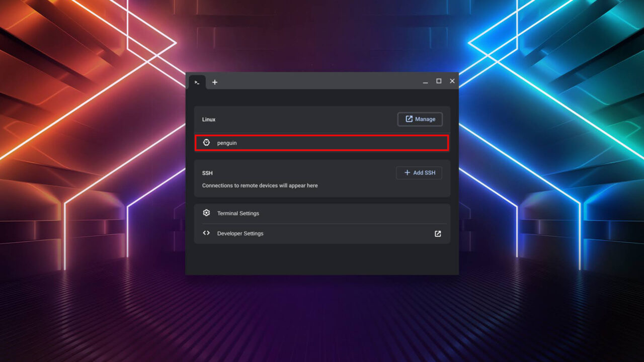
Task: Open a new terminal tab with the plus icon
Action: pos(215,82)
